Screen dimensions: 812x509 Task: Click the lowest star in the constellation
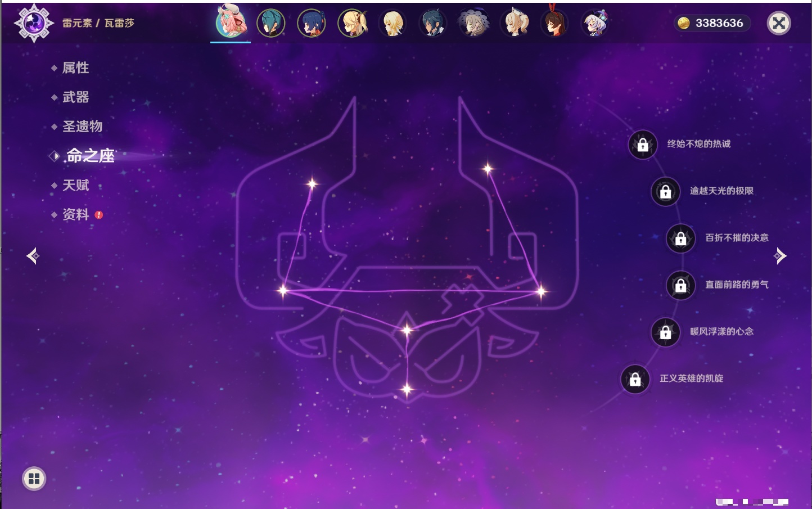click(x=407, y=389)
